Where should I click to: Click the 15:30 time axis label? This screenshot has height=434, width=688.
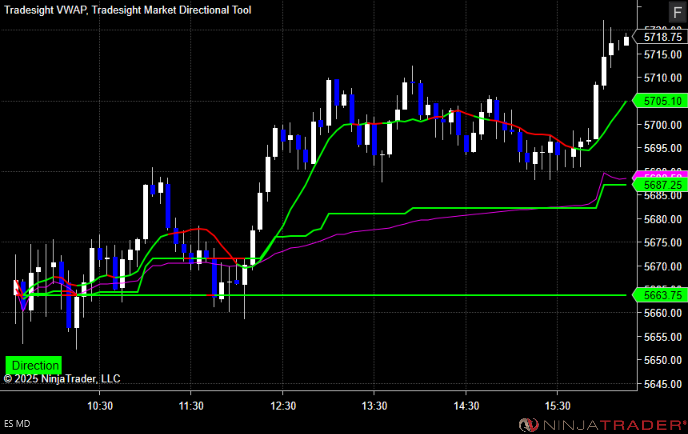558,406
